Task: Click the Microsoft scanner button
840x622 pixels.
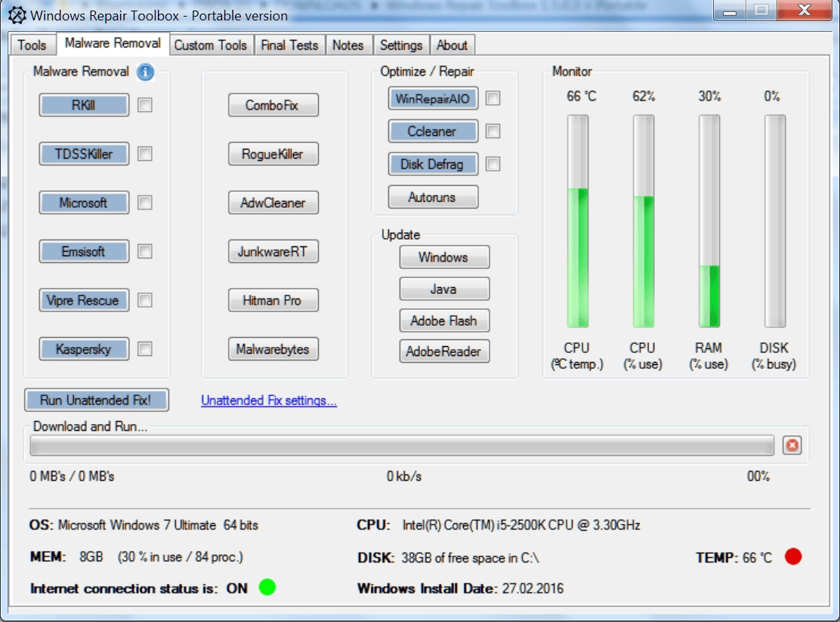Action: click(84, 203)
